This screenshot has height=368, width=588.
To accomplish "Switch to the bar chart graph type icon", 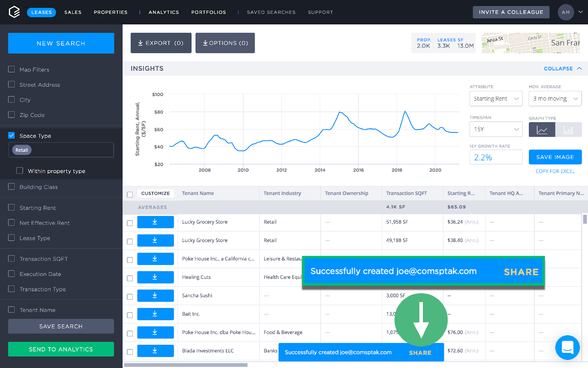I will point(569,130).
